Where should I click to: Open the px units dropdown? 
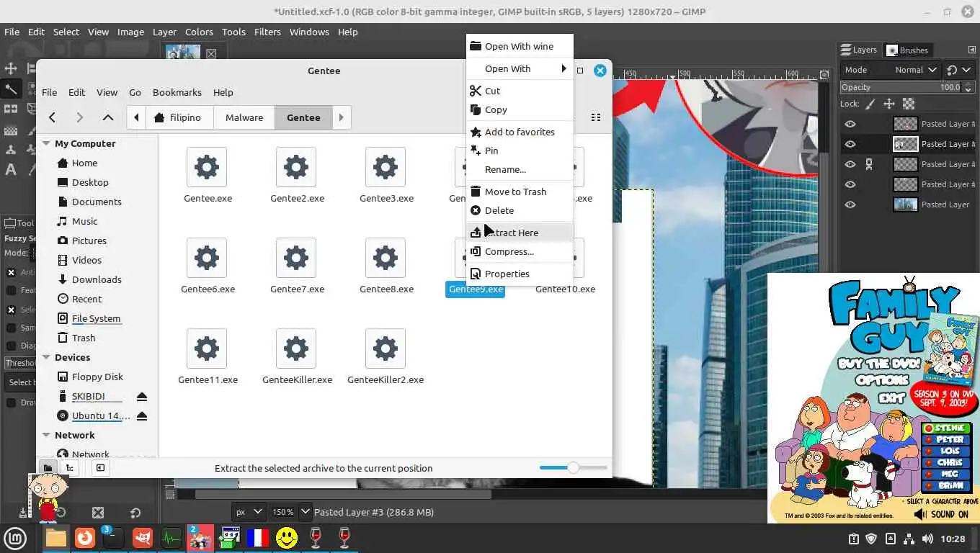249,512
